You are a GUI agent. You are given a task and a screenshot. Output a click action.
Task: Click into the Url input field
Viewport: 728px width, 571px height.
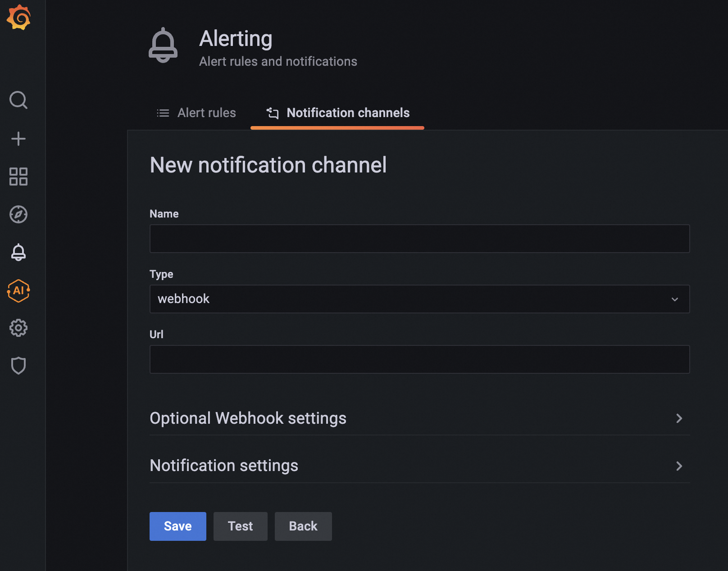tap(419, 359)
